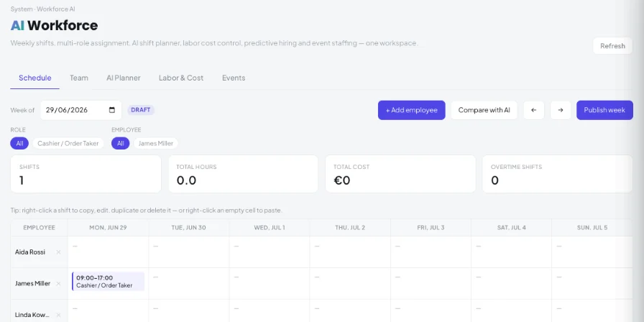Screen dimensions: 644x322
Task: Filter by Cashier / Order Taker role
Action: pos(68,143)
